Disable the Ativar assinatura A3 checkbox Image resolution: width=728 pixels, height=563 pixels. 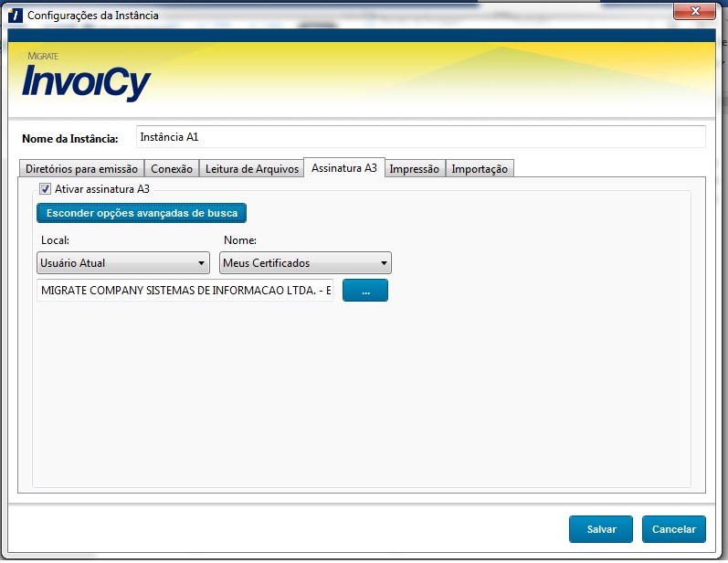tap(45, 189)
